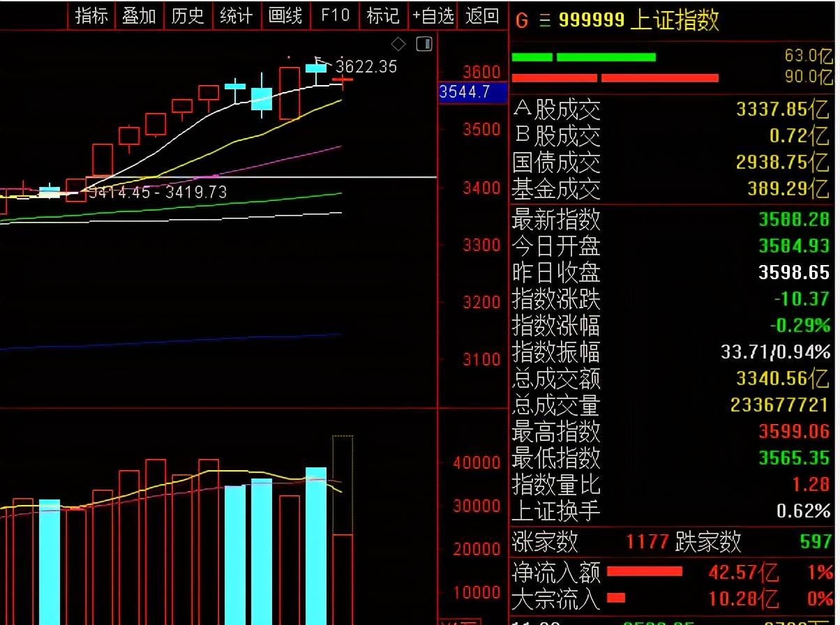Open the 指标 indicator menu
Screen dimensions: 840x625
(91, 15)
